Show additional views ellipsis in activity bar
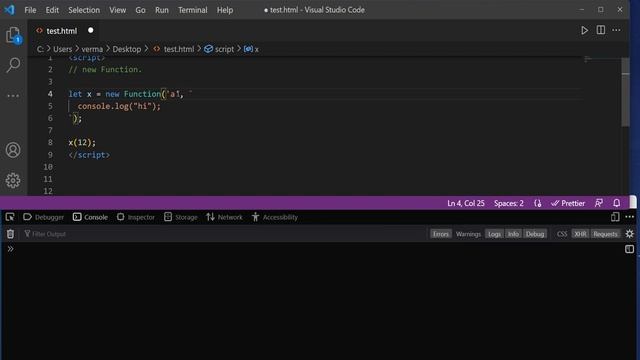The height and width of the screenshot is (360, 640). click(13, 96)
